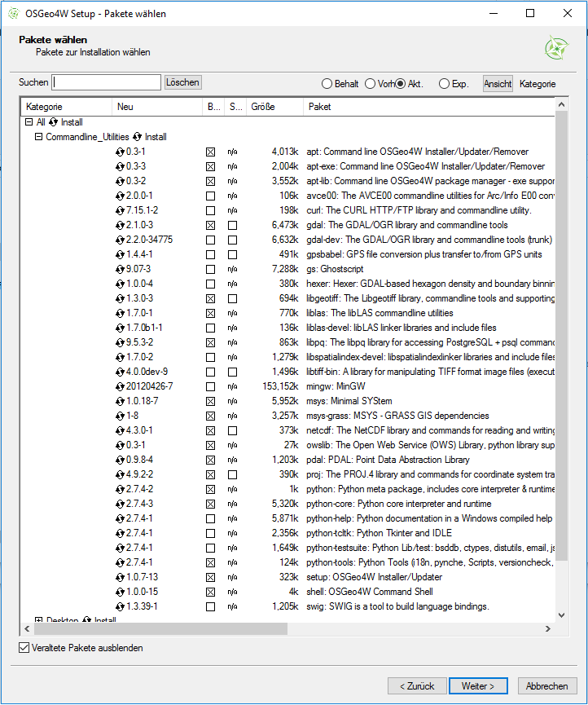This screenshot has width=588, height=705.
Task: Click the Größe column header
Action: 275,107
